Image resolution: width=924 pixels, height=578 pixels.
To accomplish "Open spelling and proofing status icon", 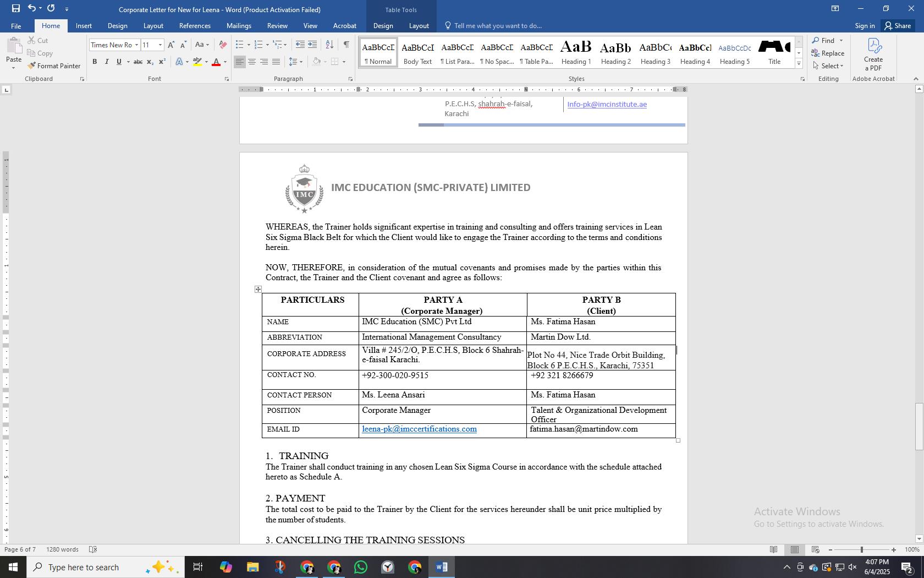I will (93, 549).
